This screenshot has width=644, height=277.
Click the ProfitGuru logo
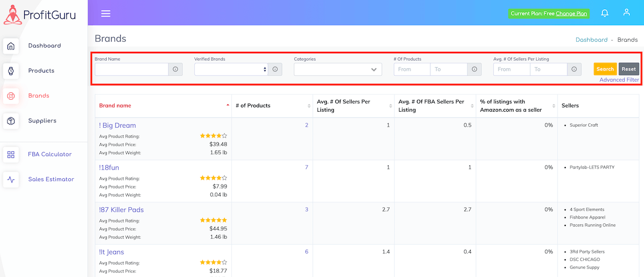[40, 15]
